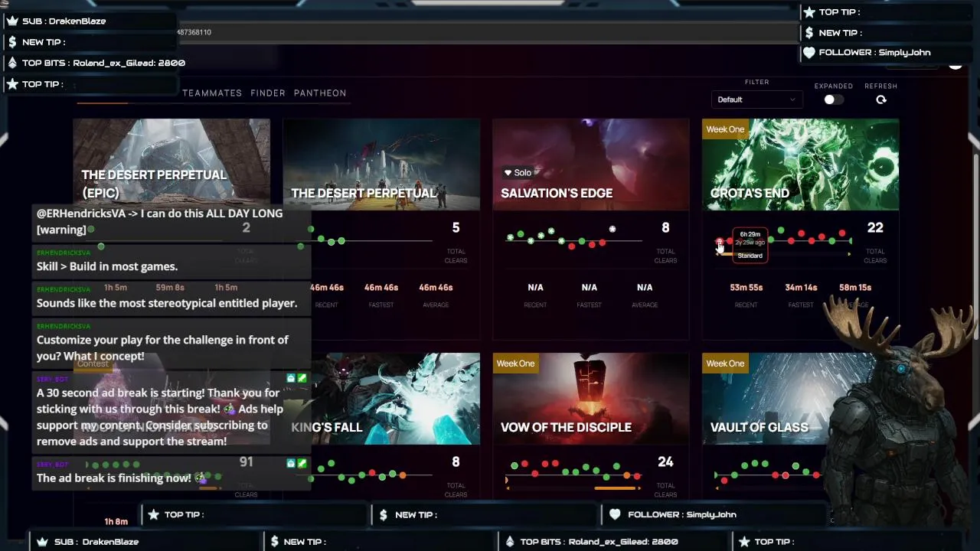The height and width of the screenshot is (551, 980).
Task: Click the heart Solo badge on Salvation's Edge
Action: (x=518, y=173)
